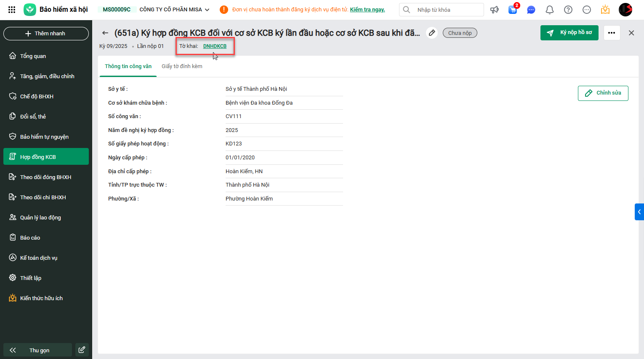Click the Chỉnh sửa button
The image size is (644, 359).
[x=603, y=93]
